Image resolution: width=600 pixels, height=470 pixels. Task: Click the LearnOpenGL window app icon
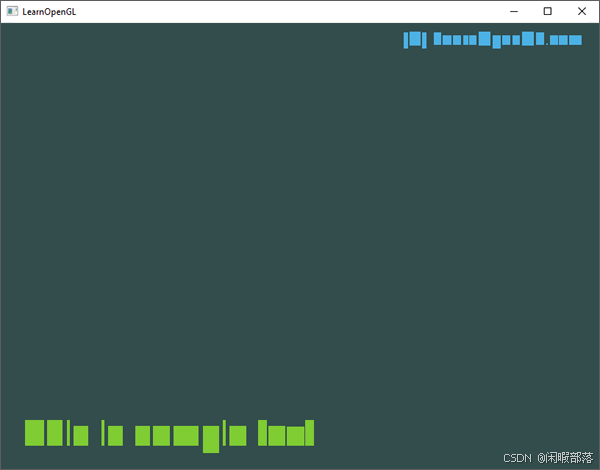(12, 11)
